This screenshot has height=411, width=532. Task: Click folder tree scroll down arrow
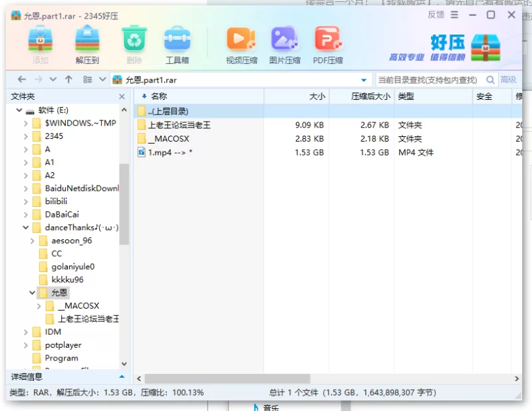[124, 364]
